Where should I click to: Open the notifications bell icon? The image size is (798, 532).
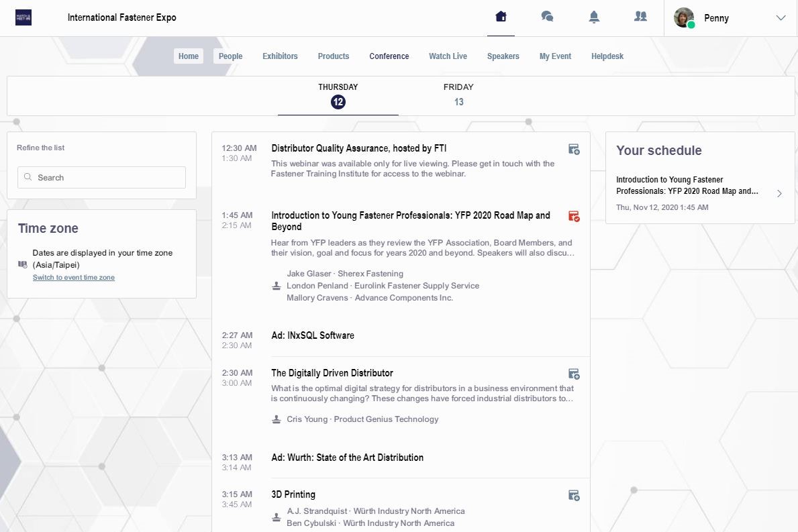pos(594,17)
